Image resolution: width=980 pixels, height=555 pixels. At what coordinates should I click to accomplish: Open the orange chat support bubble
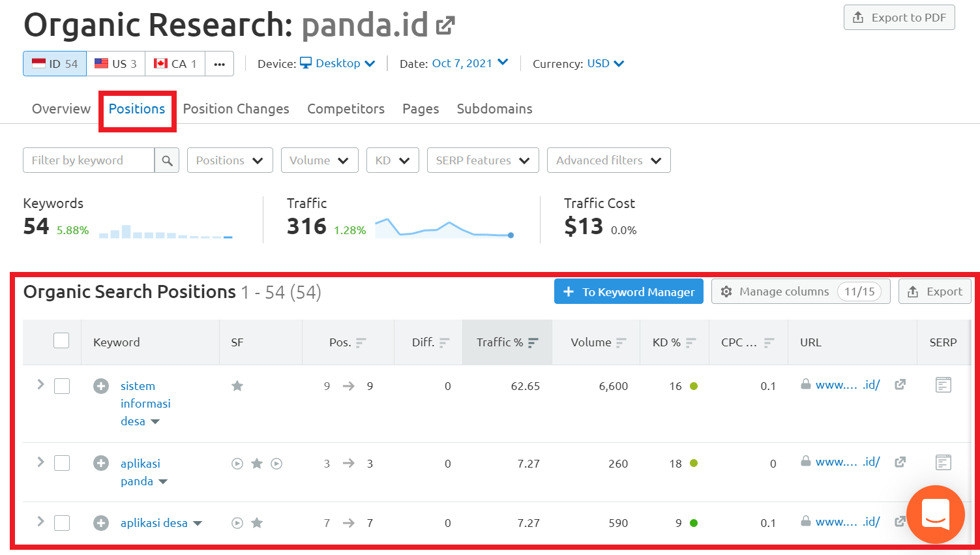936,515
